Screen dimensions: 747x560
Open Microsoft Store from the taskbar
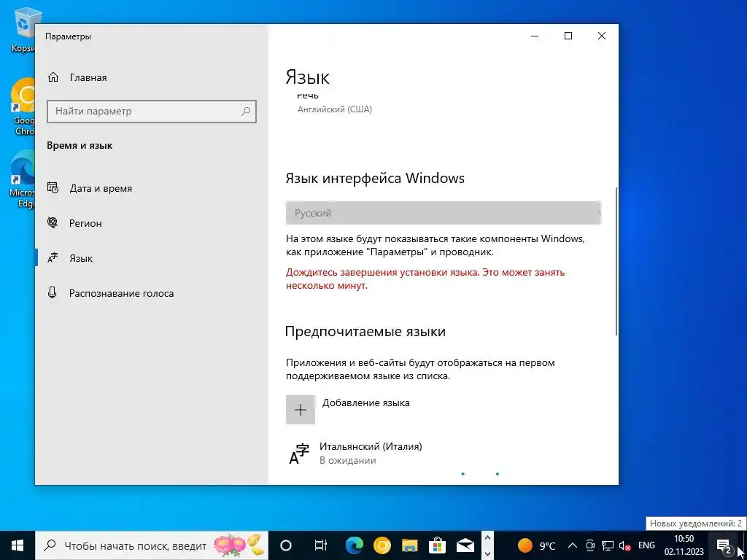coord(437,545)
